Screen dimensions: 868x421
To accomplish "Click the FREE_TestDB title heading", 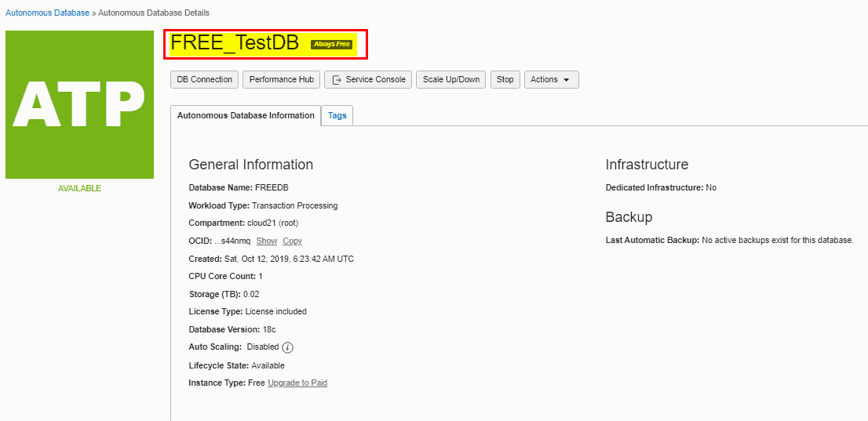I will point(235,44).
